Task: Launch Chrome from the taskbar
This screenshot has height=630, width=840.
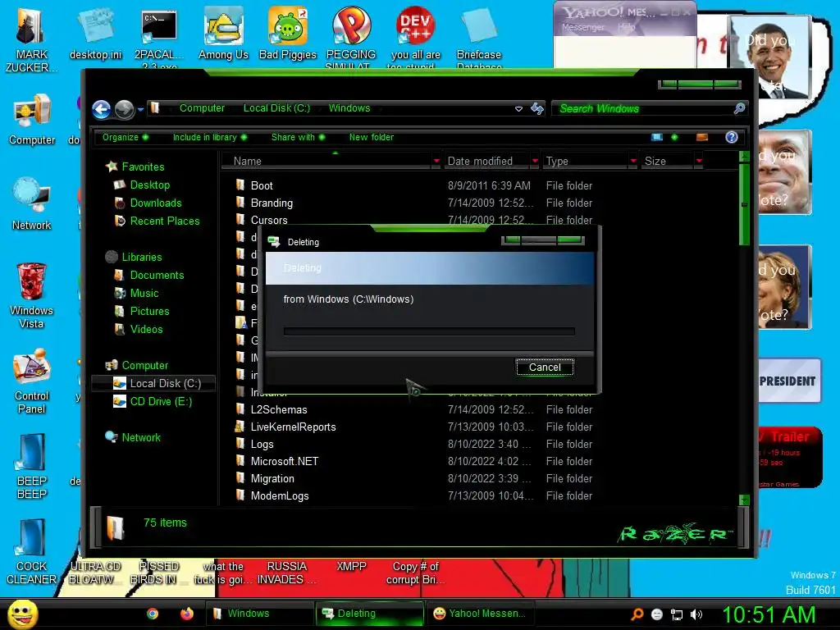Action: (x=153, y=614)
